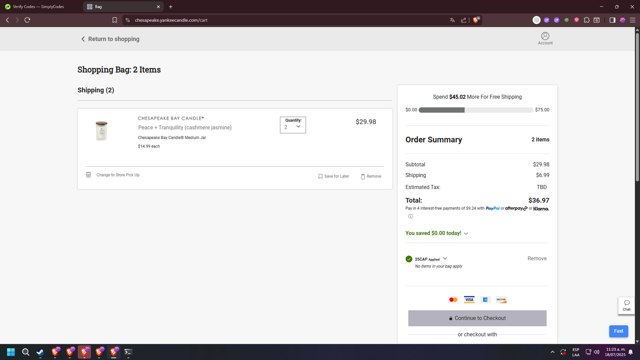Reload the cart page

[27, 20]
